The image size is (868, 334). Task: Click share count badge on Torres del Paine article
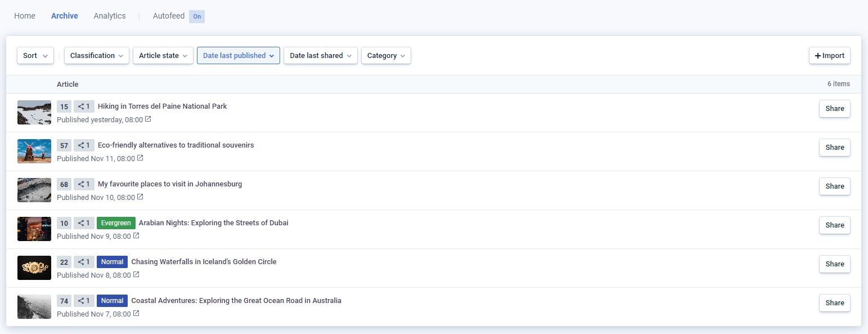pos(84,106)
